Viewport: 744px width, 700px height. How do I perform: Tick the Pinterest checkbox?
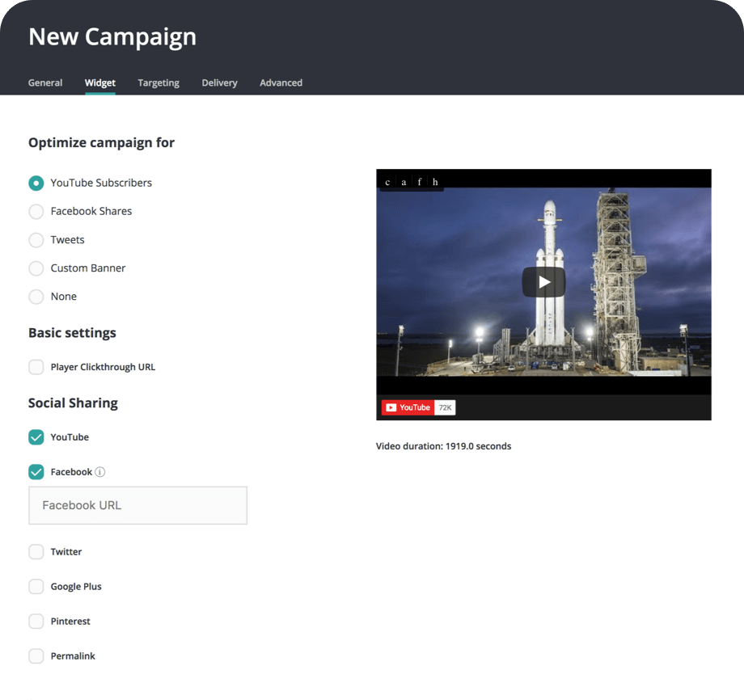click(36, 622)
